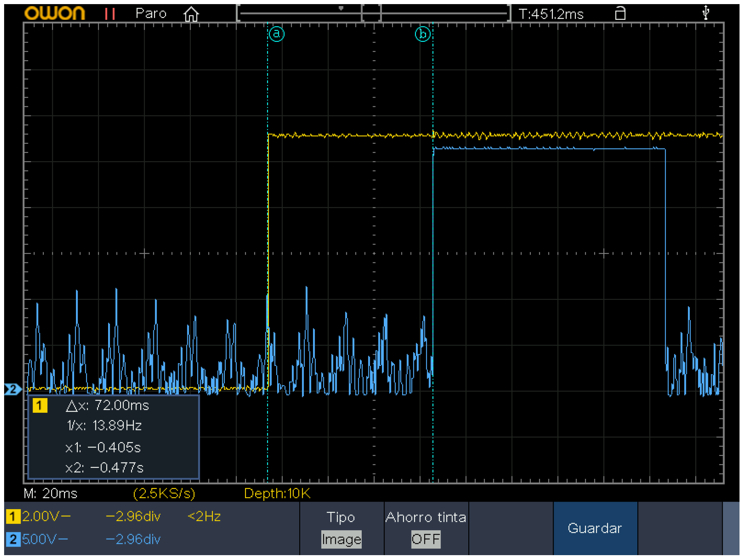Viewport: 744px width, 560px height.
Task: Click the lock icon near trigger time
Action: [620, 13]
